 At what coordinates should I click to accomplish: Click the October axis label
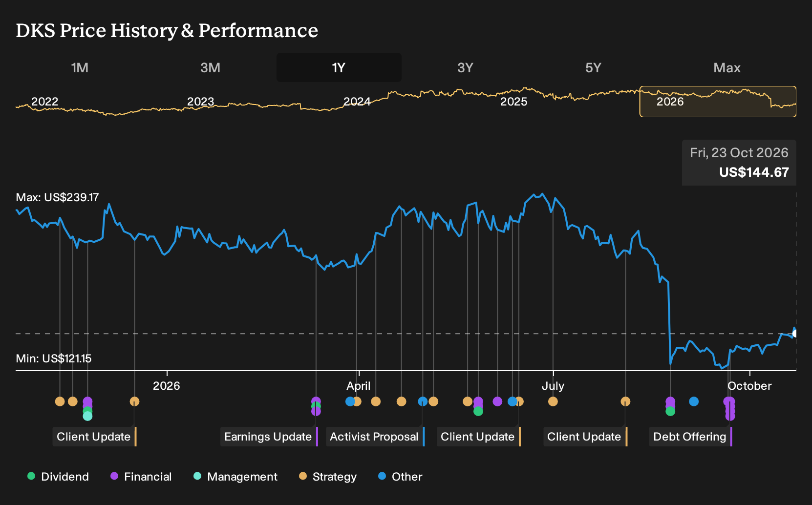(749, 386)
